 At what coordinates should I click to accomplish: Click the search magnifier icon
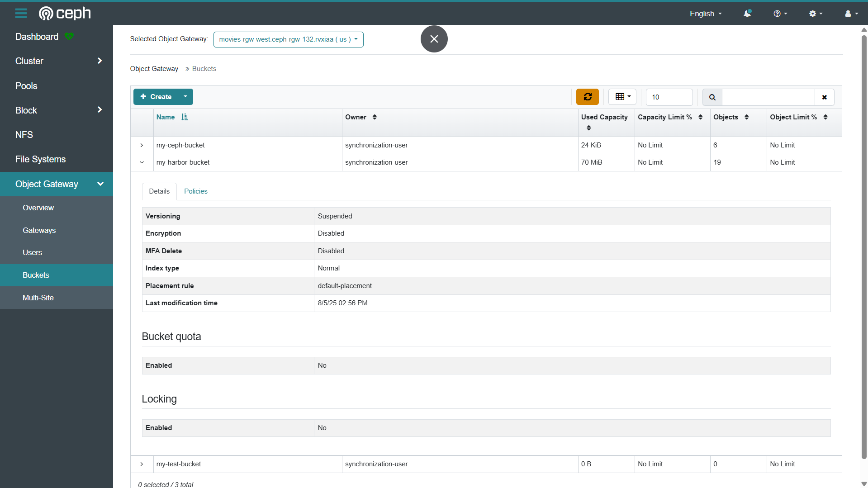pyautogui.click(x=712, y=97)
